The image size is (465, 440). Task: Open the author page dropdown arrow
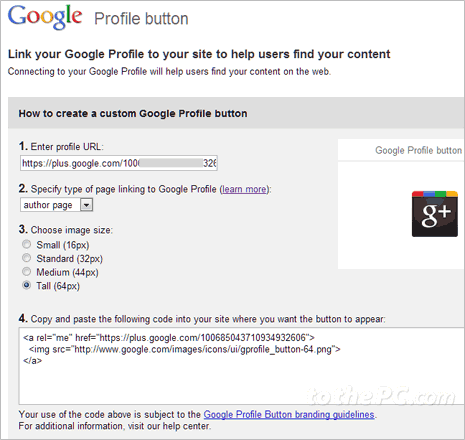click(x=86, y=205)
